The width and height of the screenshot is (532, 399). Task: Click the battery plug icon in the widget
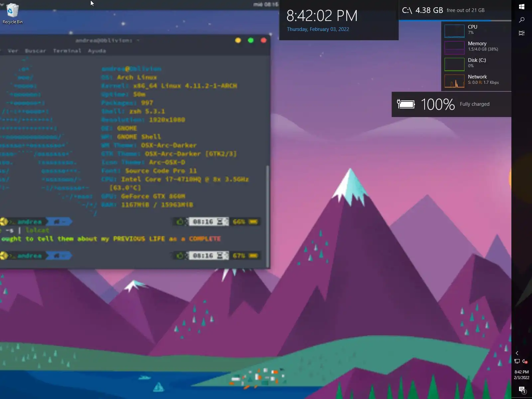click(x=406, y=104)
